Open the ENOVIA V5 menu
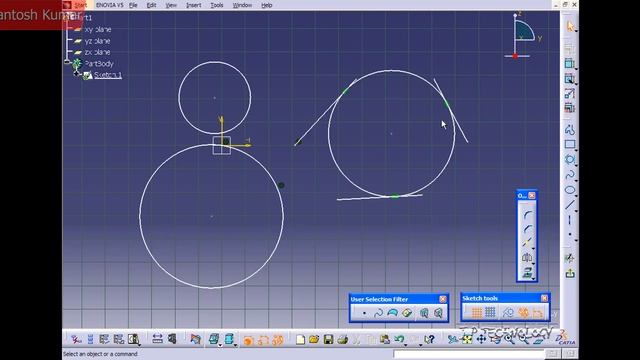 pyautogui.click(x=109, y=5)
